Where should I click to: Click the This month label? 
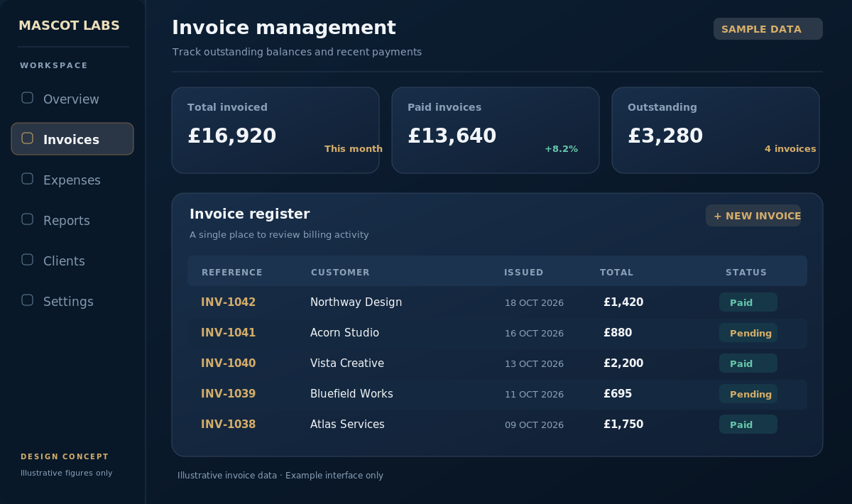[x=354, y=149]
